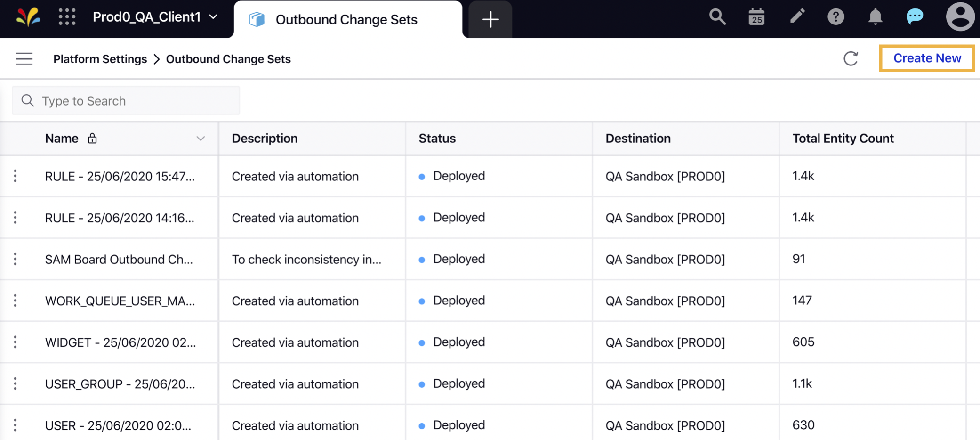This screenshot has height=440, width=980.
Task: Open the hamburger navigation menu
Action: point(24,58)
